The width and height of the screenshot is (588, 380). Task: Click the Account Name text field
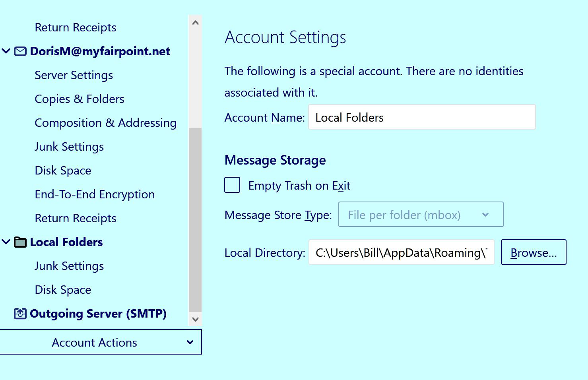point(421,117)
